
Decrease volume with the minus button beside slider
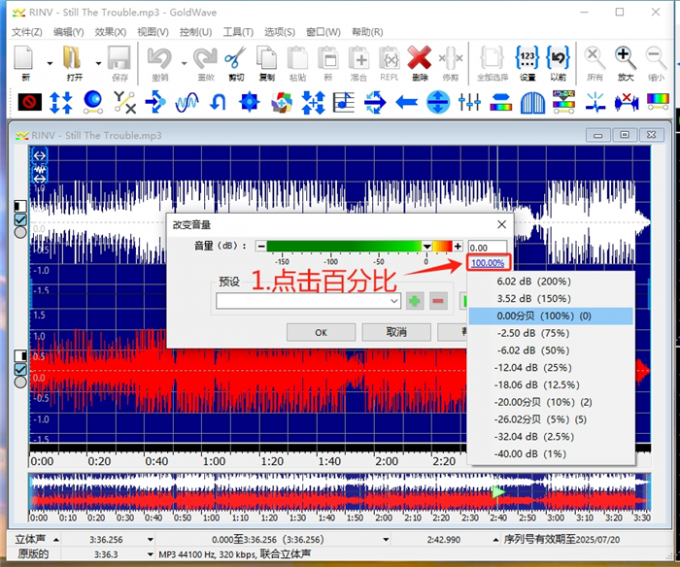point(261,246)
